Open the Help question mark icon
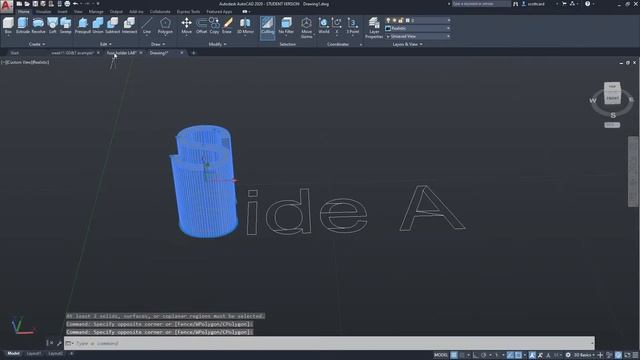Viewport: 640px width, 360px height. coord(587,4)
